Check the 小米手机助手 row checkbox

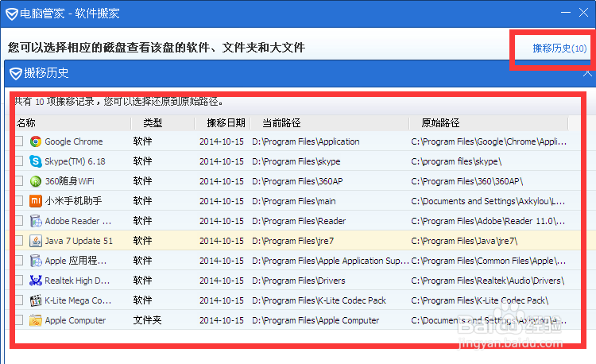tap(18, 200)
